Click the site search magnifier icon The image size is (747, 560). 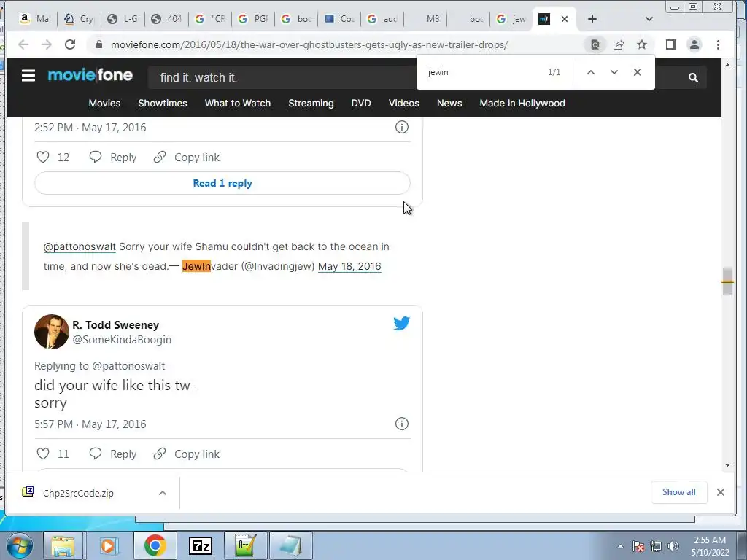[693, 77]
